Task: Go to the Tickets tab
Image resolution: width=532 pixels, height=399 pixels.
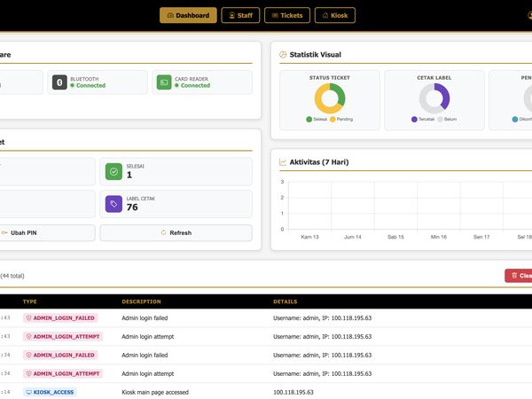Action: click(287, 15)
